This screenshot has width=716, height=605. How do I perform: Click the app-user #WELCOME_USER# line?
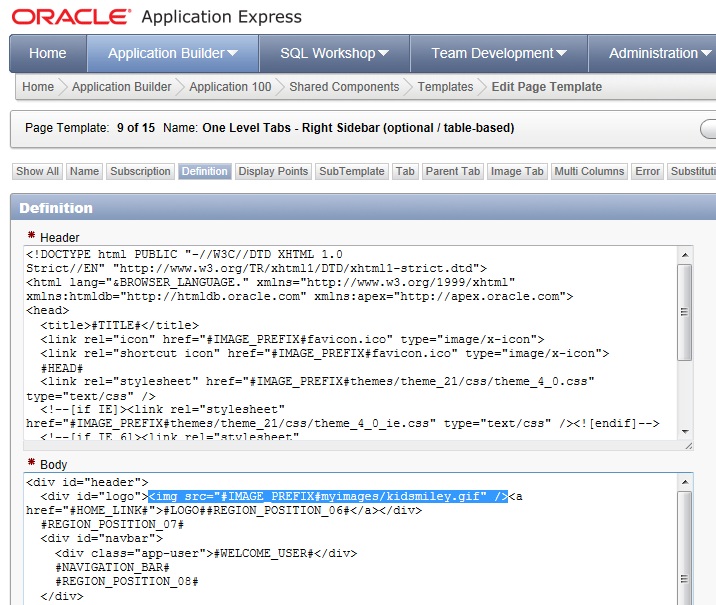click(206, 553)
